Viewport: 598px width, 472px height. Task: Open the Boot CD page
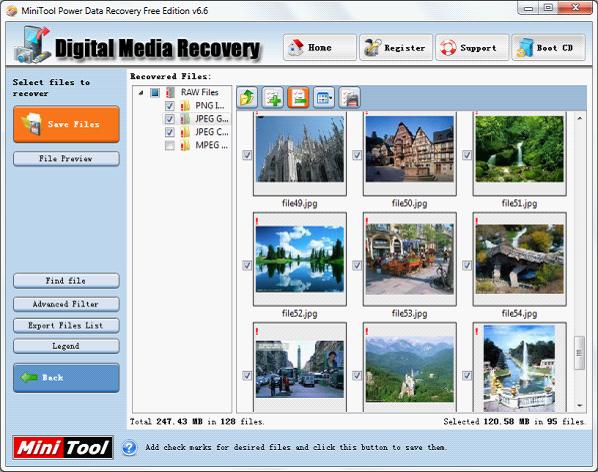[548, 48]
